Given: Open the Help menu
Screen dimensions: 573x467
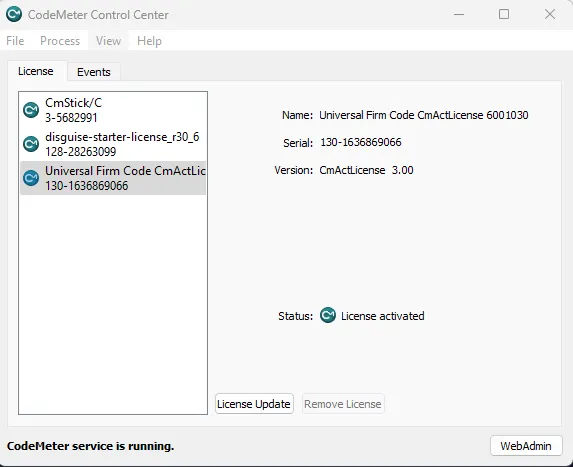Looking at the screenshot, I should pos(149,41).
